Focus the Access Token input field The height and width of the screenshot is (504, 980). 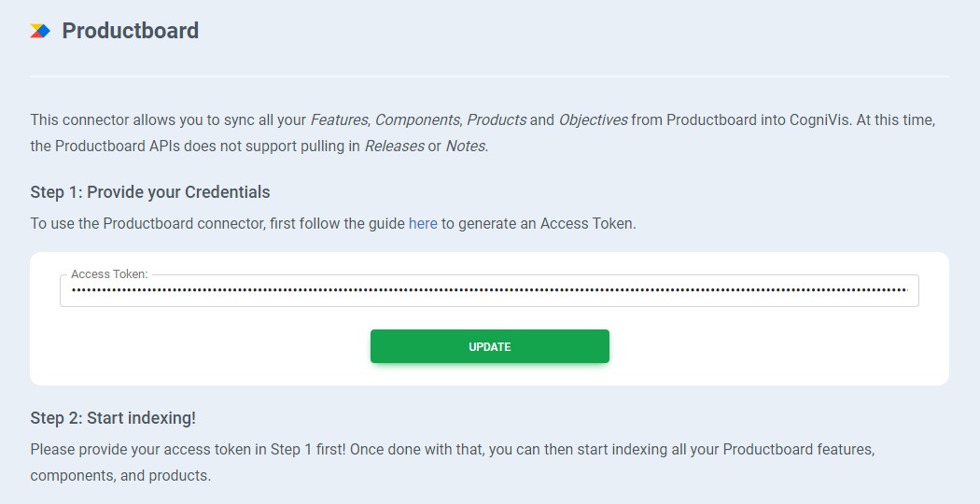coord(489,291)
